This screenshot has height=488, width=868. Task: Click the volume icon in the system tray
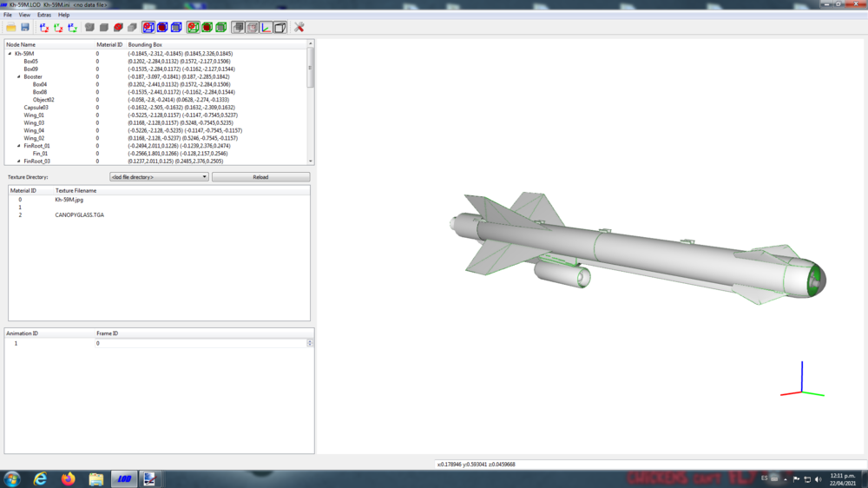coord(819,479)
